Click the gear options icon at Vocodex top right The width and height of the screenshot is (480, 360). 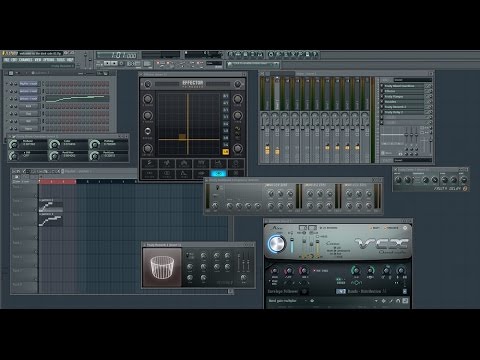coord(405,228)
